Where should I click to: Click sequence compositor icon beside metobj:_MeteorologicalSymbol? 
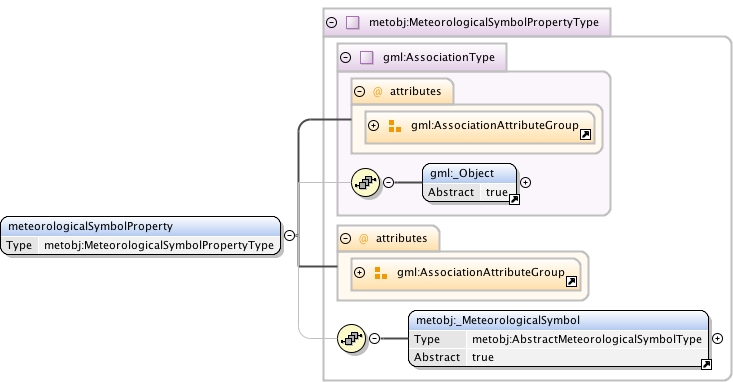point(351,338)
